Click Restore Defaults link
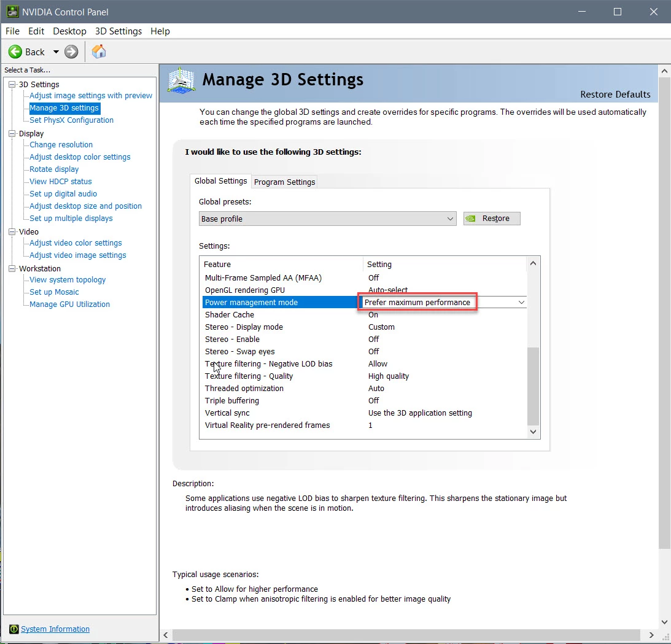The height and width of the screenshot is (644, 671). tap(615, 94)
